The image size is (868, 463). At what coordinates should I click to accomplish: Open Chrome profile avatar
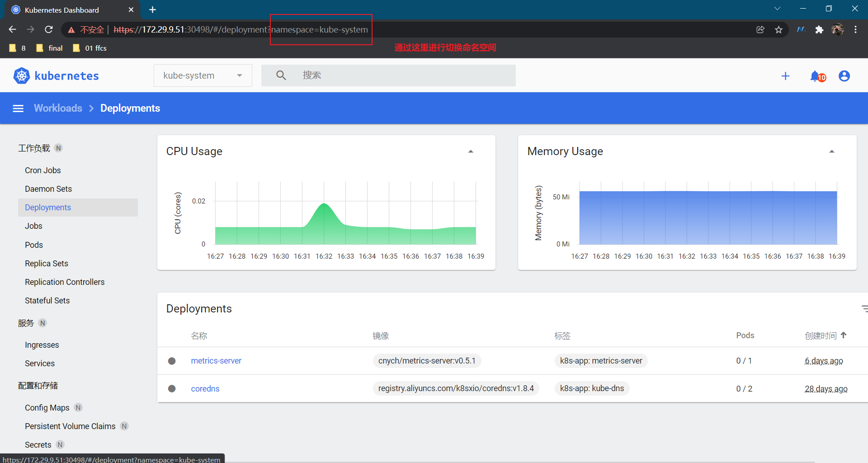(x=838, y=29)
